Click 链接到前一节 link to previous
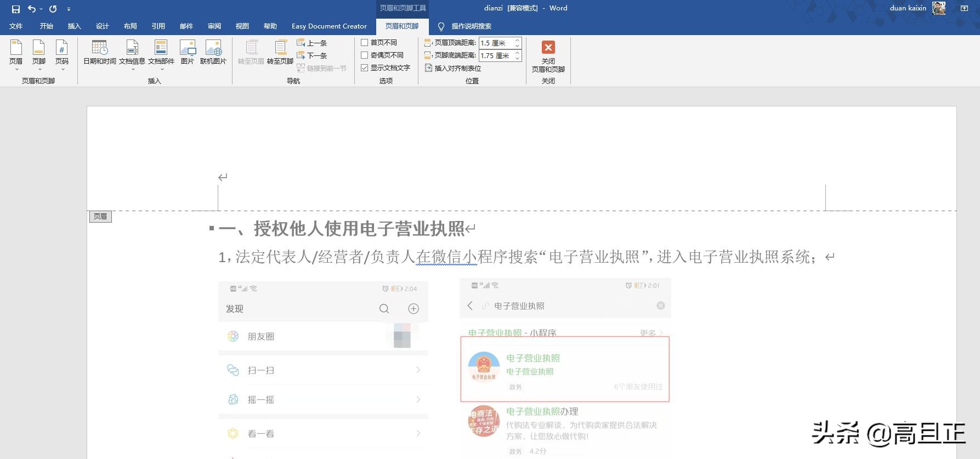Screen dimensions: 980x459 click(x=322, y=68)
